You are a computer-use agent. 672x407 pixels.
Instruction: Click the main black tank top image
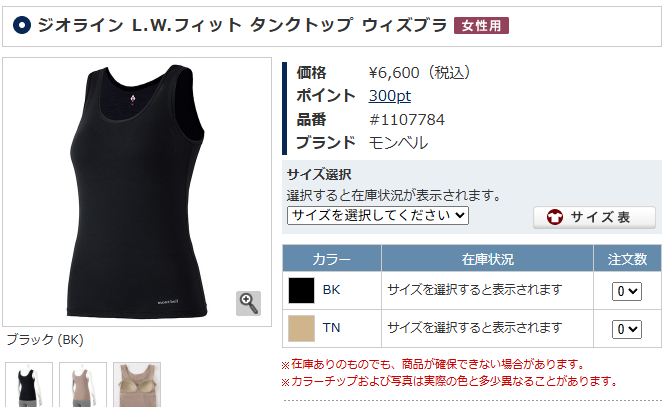coord(137,192)
